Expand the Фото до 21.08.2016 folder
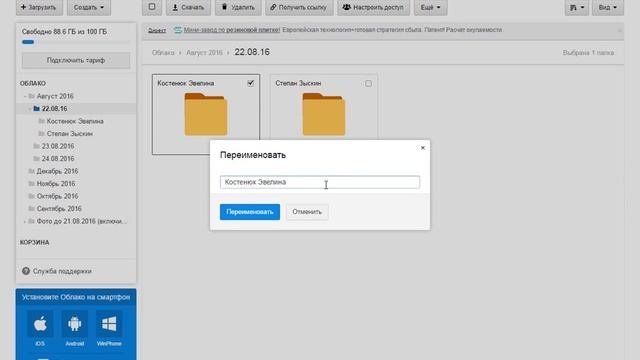 [x=25, y=221]
